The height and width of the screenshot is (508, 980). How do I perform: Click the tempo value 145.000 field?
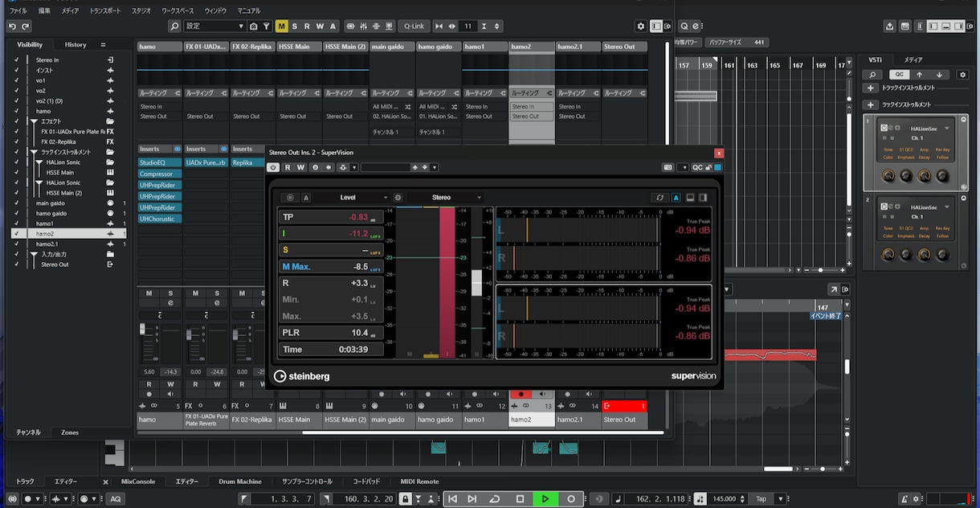tap(724, 499)
